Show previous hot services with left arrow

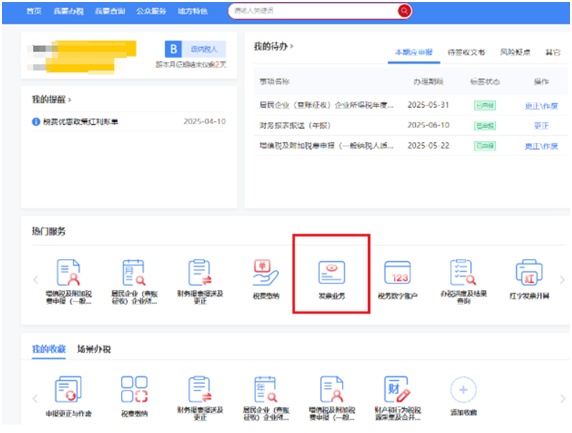(x=35, y=280)
